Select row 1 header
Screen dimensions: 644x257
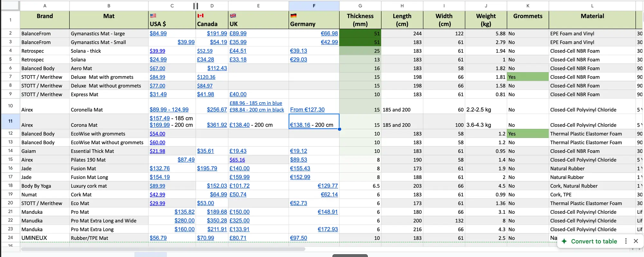pyautogui.click(x=10, y=20)
